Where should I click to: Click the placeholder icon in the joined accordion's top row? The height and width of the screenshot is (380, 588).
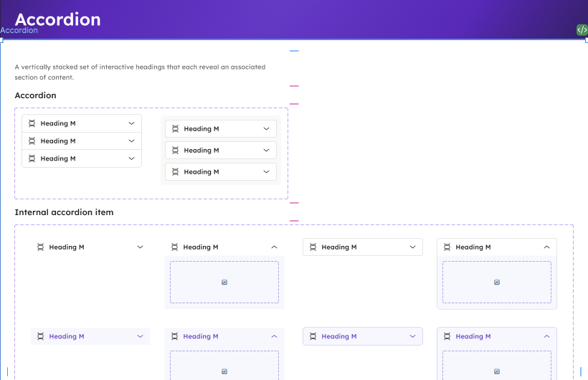[x=32, y=123]
